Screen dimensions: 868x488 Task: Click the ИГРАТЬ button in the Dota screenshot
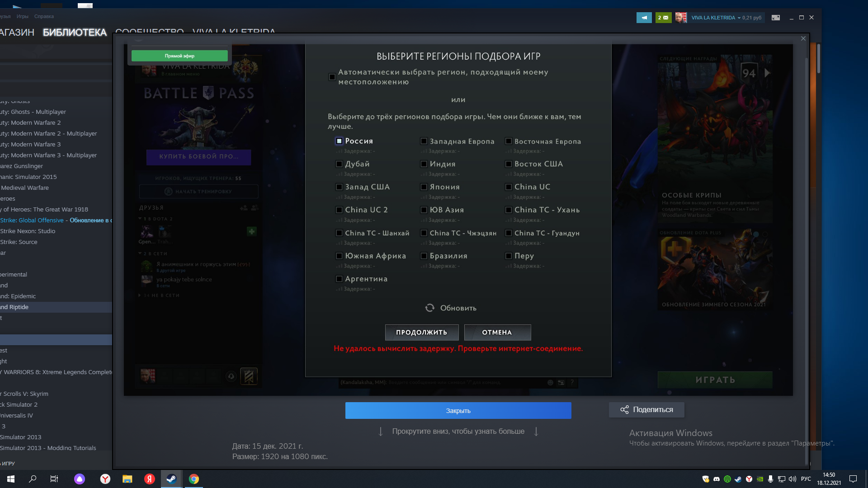click(x=715, y=380)
